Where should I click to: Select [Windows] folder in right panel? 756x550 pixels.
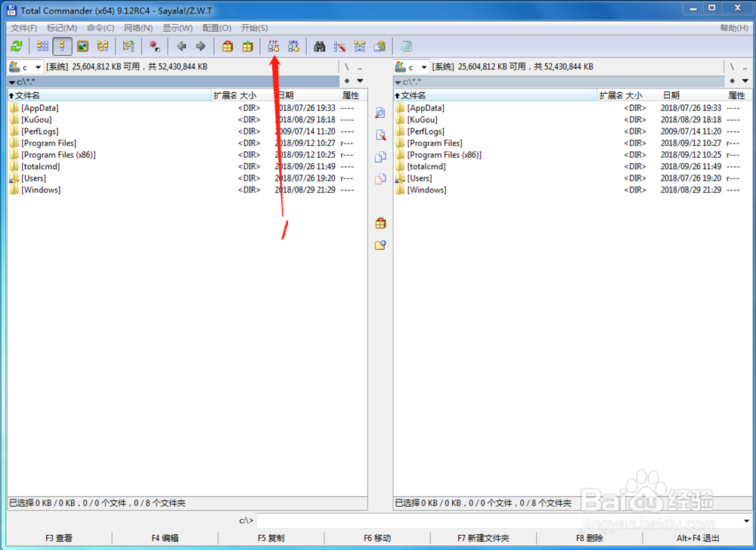[426, 190]
